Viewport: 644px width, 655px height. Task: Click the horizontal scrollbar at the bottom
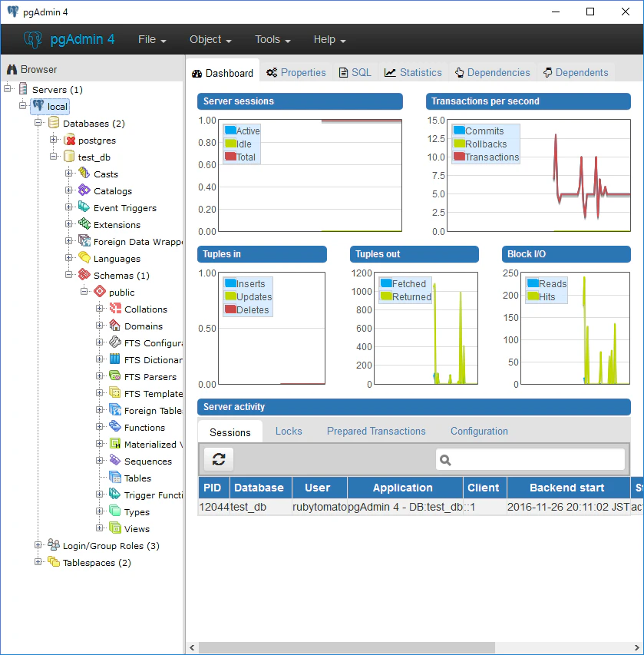tap(347, 647)
